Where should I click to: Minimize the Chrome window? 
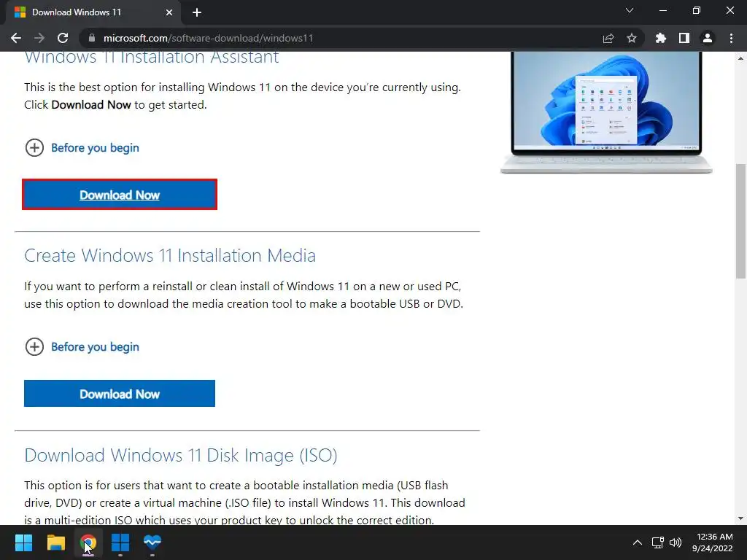662,10
